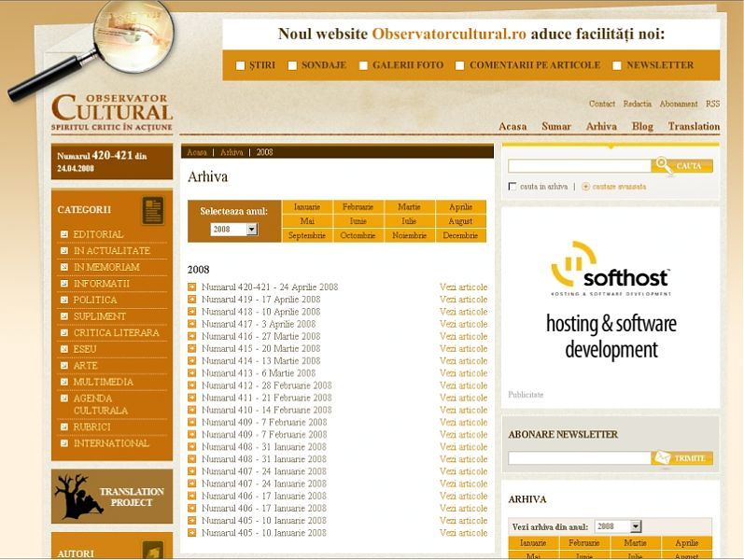
Task: Click the bullet icon next to POLITICA
Action: tap(64, 300)
